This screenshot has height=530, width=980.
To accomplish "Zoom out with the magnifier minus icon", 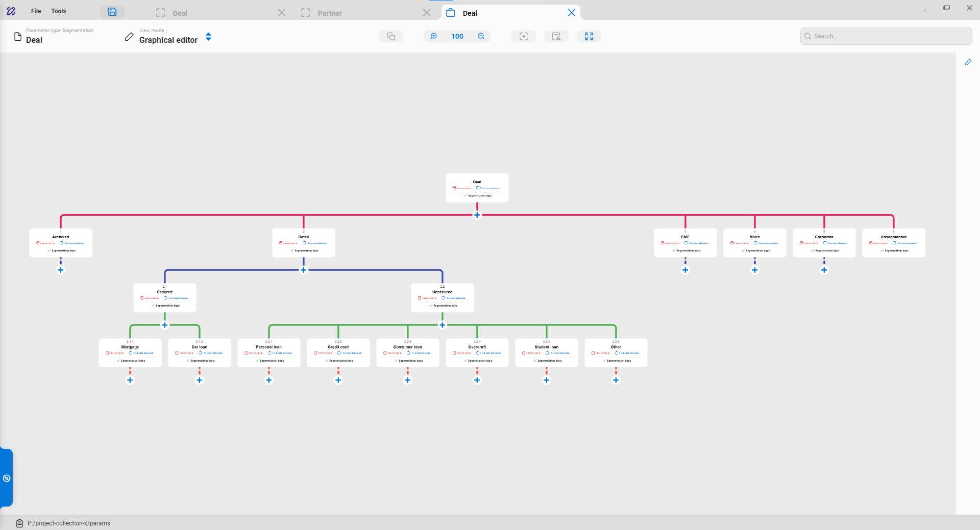I will [x=481, y=36].
